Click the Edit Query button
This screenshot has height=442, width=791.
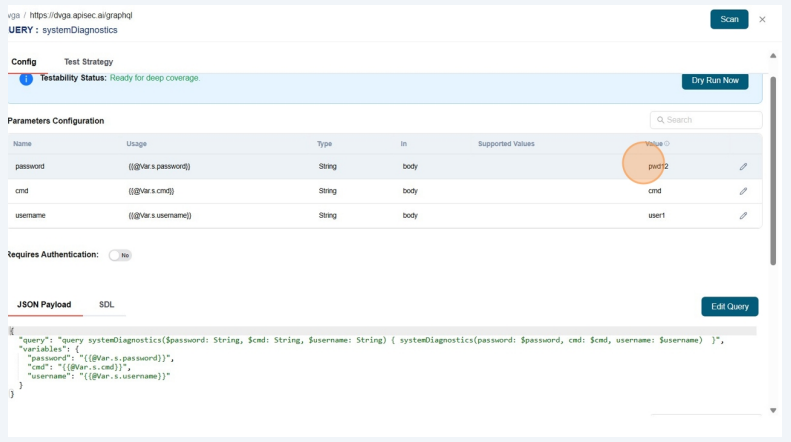click(729, 306)
